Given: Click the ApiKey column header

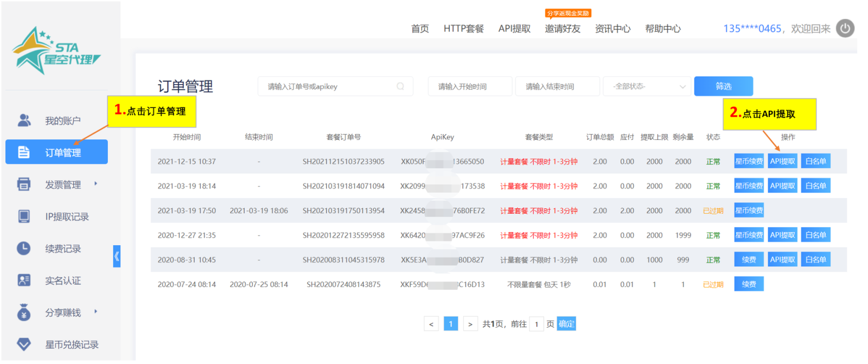Looking at the screenshot, I should pos(442,137).
